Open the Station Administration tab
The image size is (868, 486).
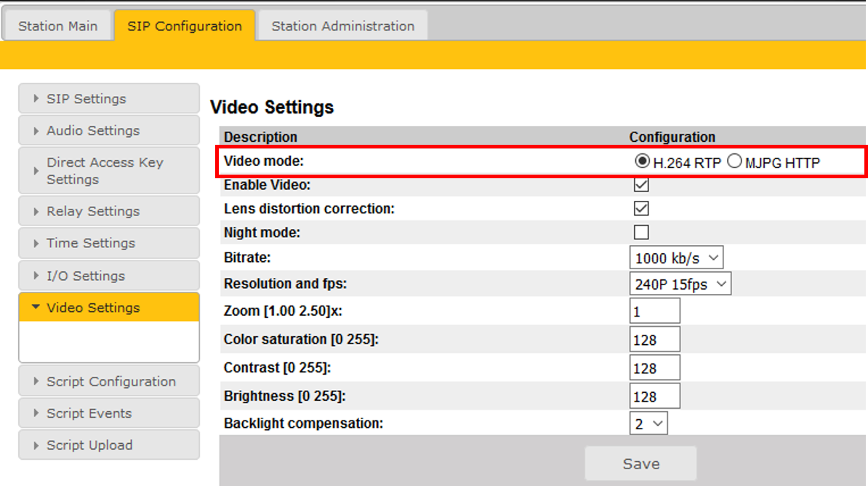pos(342,26)
